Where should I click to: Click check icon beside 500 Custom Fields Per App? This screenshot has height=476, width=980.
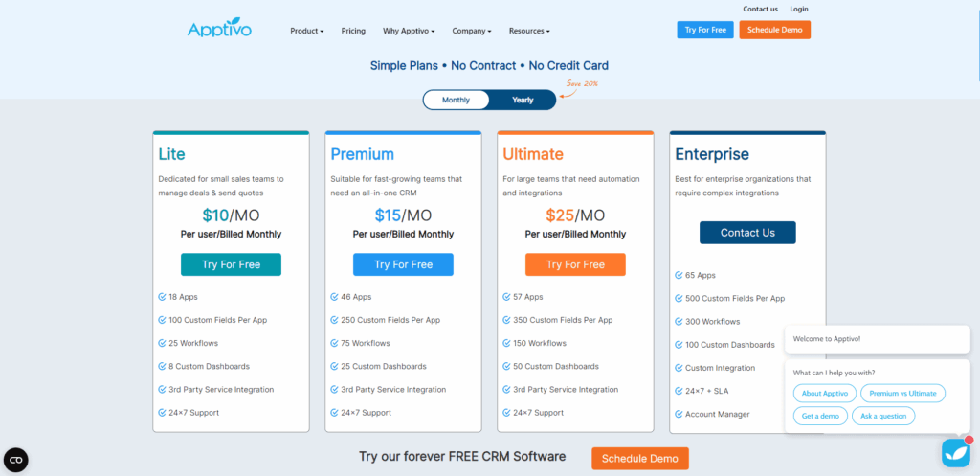[x=679, y=298]
